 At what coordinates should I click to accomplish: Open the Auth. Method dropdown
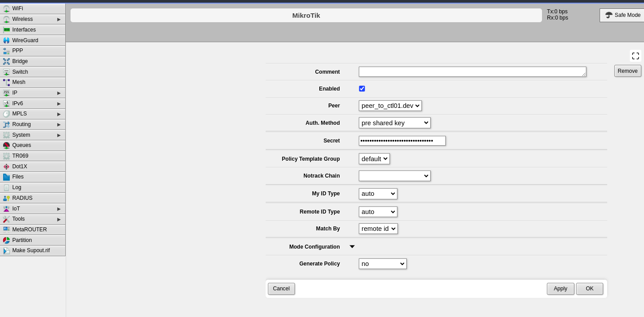(394, 123)
